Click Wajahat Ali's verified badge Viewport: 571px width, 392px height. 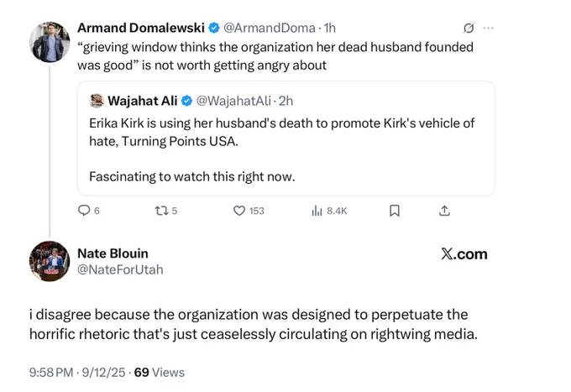[186, 101]
